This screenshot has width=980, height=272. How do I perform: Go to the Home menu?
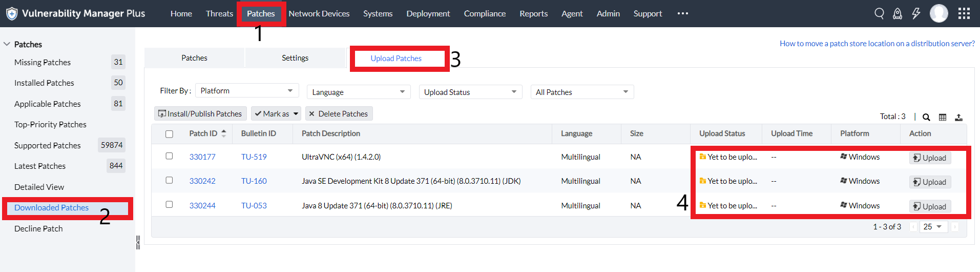coord(181,13)
